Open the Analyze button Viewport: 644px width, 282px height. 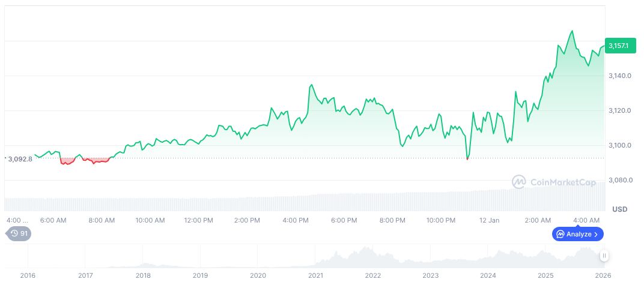tap(577, 234)
